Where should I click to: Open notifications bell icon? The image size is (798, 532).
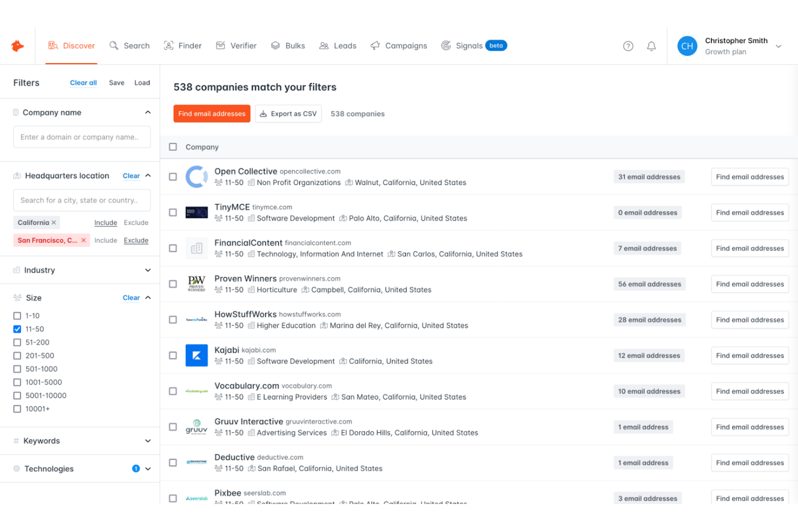pyautogui.click(x=651, y=46)
